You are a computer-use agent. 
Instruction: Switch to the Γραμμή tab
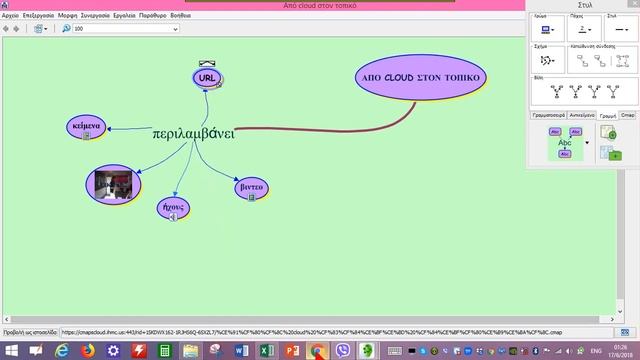coord(608,116)
